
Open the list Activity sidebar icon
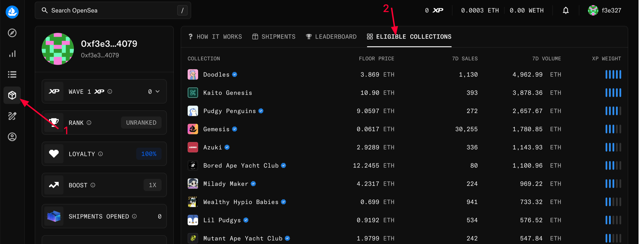coord(12,74)
